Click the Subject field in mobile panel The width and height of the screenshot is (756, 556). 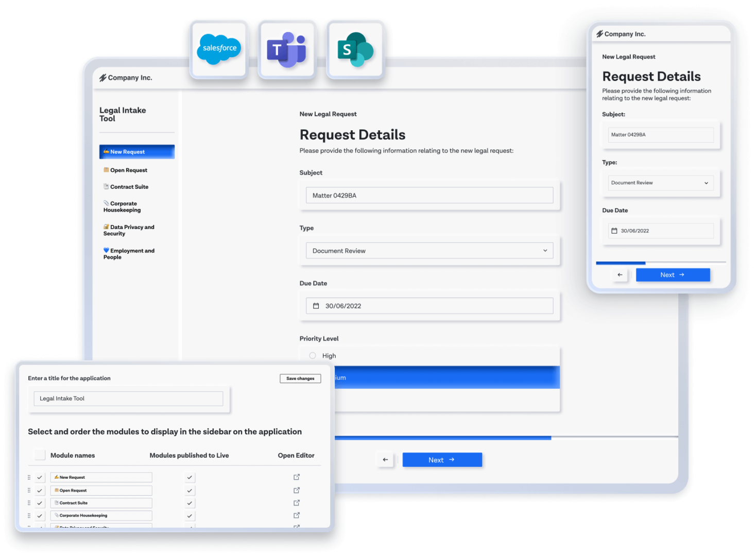click(x=661, y=135)
